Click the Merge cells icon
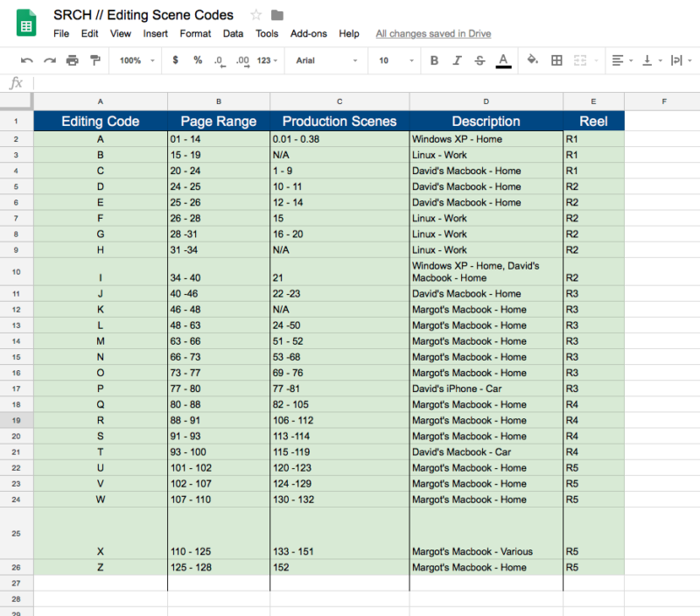Image resolution: width=700 pixels, height=616 pixels. point(580,60)
